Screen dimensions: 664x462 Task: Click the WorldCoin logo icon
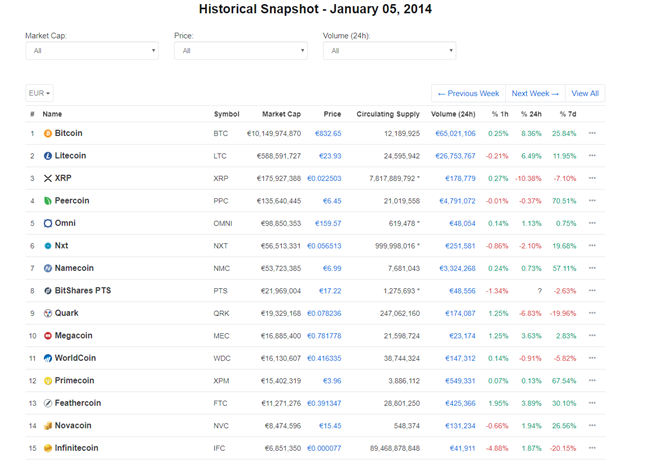point(48,358)
